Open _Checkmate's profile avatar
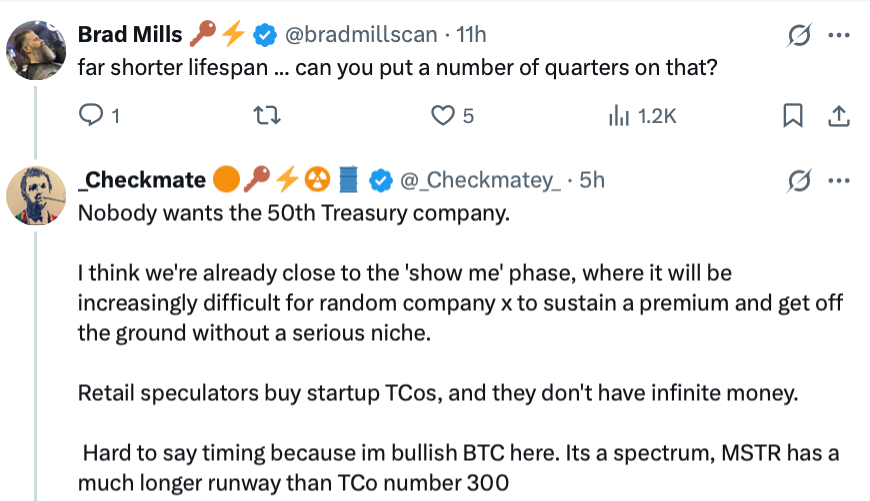The image size is (870, 501). pos(38,193)
